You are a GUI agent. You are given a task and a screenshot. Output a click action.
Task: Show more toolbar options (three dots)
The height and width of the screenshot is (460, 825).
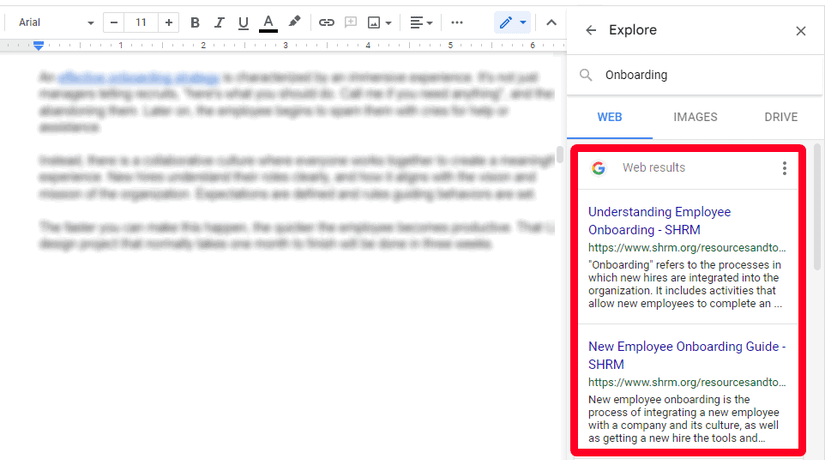point(457,23)
